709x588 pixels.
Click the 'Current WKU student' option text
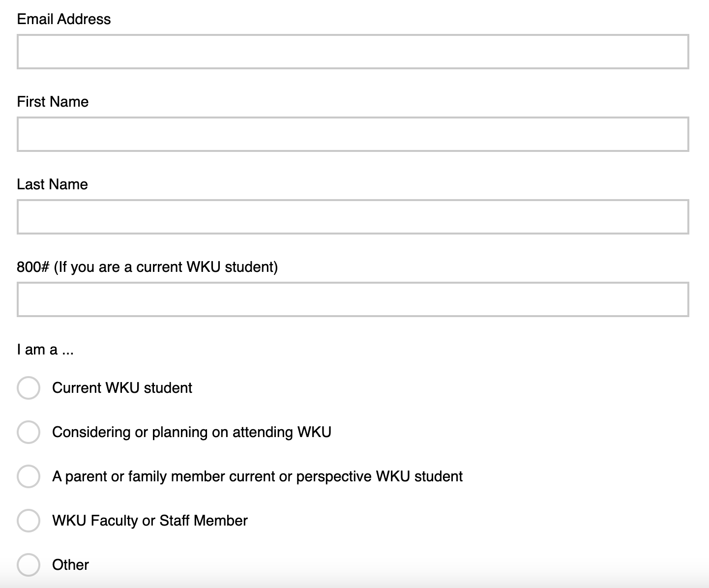tap(122, 388)
